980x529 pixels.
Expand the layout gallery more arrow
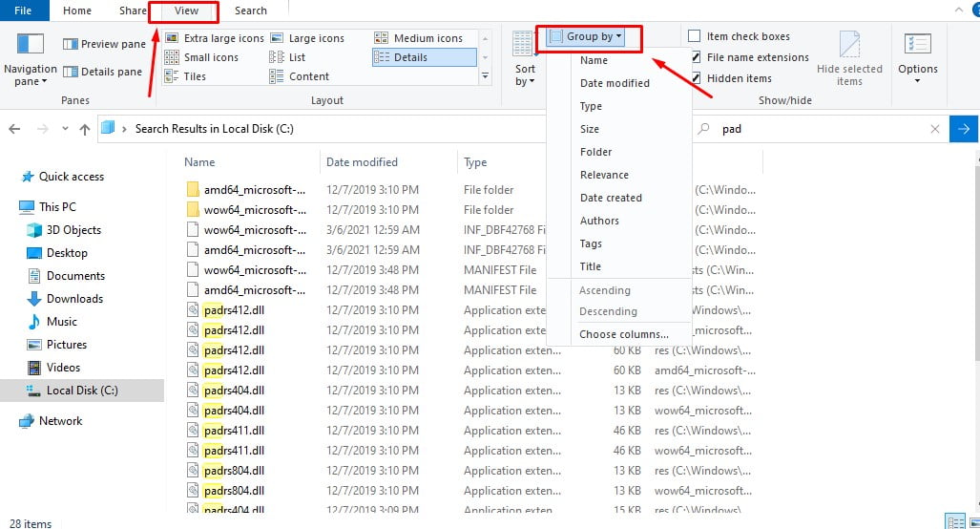tap(485, 76)
